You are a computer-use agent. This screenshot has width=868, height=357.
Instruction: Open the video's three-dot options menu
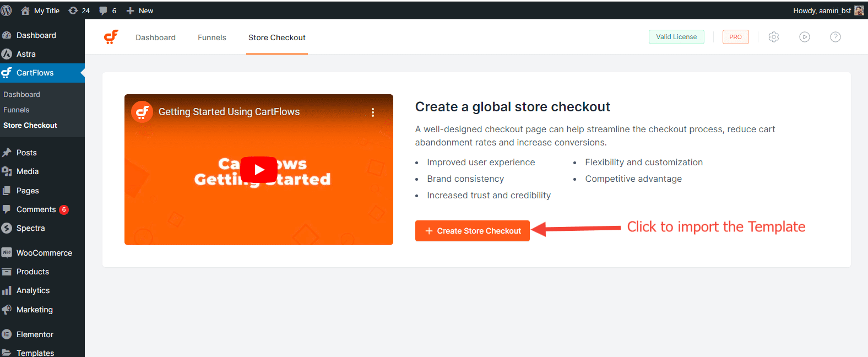[x=373, y=112]
